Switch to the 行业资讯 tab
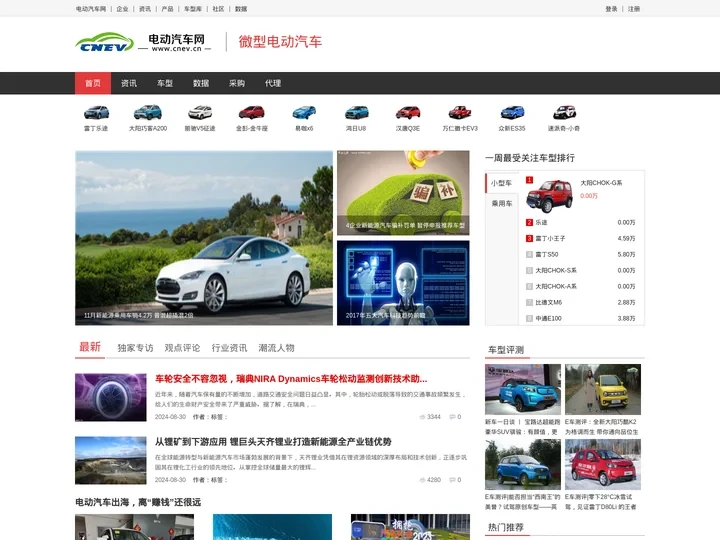Viewport: 720px width, 540px height. [229, 348]
